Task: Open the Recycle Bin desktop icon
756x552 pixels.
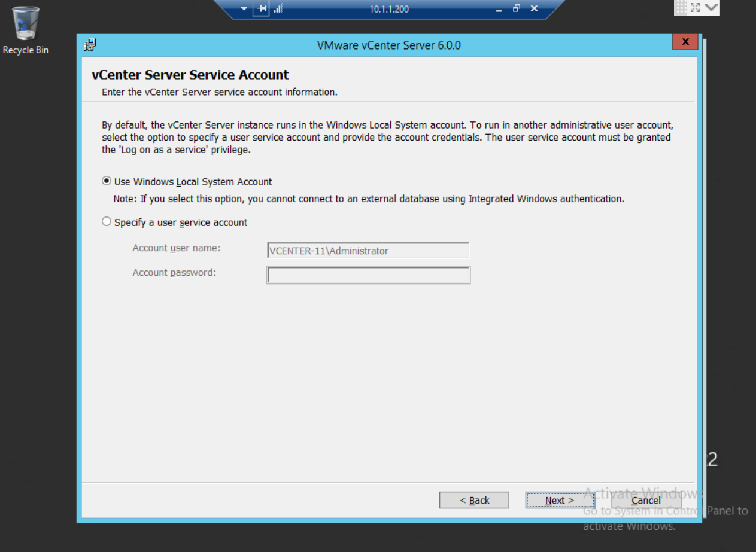Action: tap(26, 30)
